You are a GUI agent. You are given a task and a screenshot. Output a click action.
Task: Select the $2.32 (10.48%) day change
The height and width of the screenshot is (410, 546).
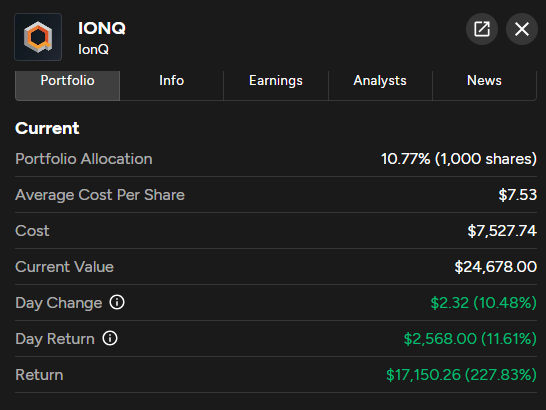point(484,303)
